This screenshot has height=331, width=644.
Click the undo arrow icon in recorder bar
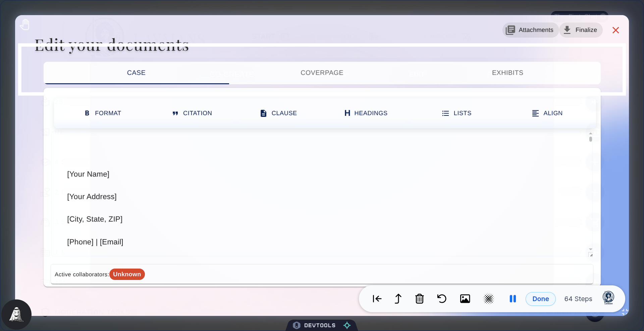[x=442, y=299]
